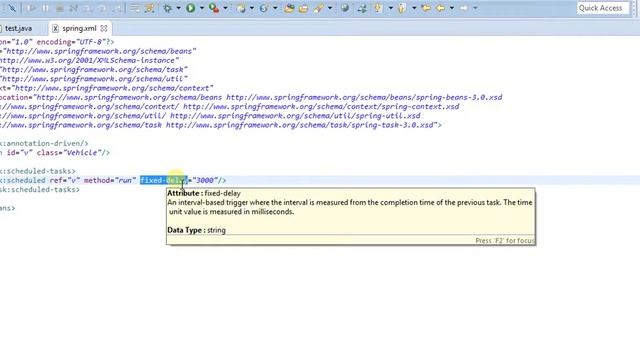Screen dimensions: 640x360
Task: Open the Previous Annotation dropdown arrow
Action: 414,8
